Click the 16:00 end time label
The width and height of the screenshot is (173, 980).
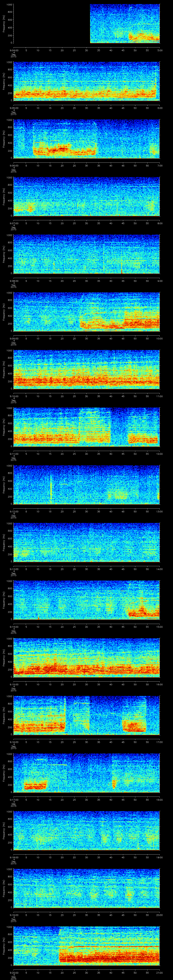point(159,684)
